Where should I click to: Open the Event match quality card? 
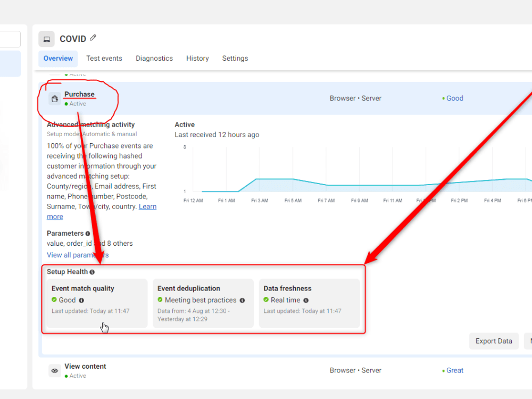[97, 303]
